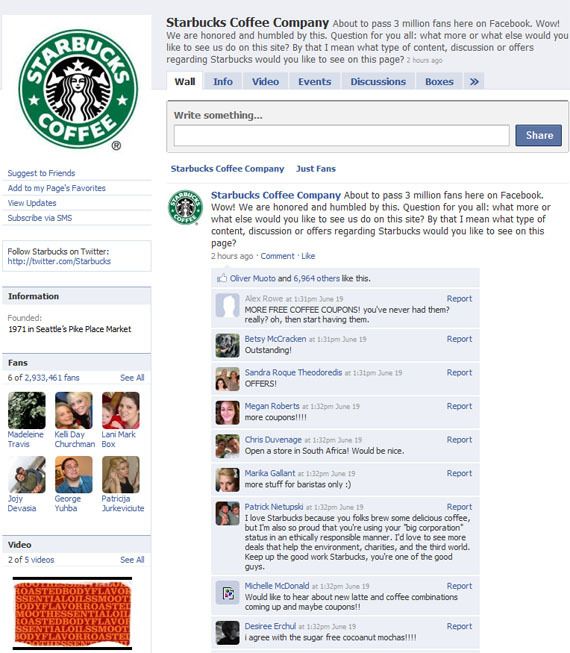Screen dimensions: 570x653
Task: Filter wall by Just Fans
Action: coord(316,169)
